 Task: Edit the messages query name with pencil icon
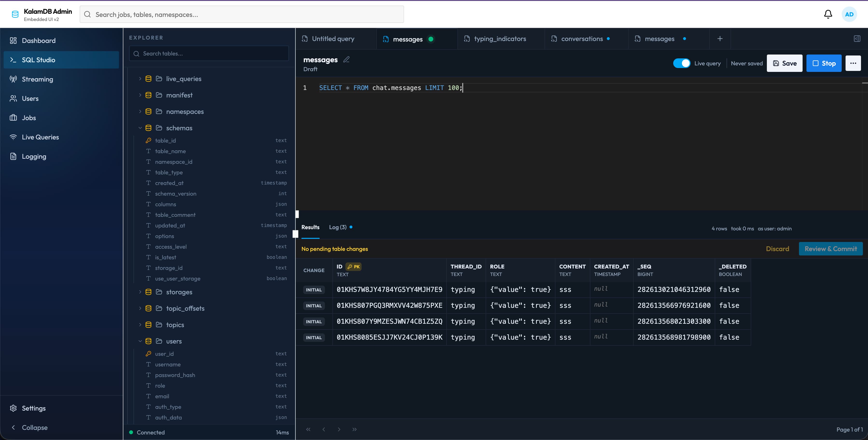346,59
